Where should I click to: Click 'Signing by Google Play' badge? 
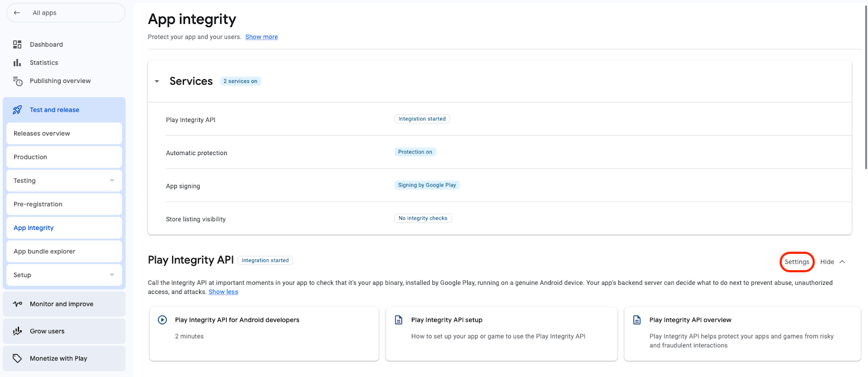(x=427, y=185)
